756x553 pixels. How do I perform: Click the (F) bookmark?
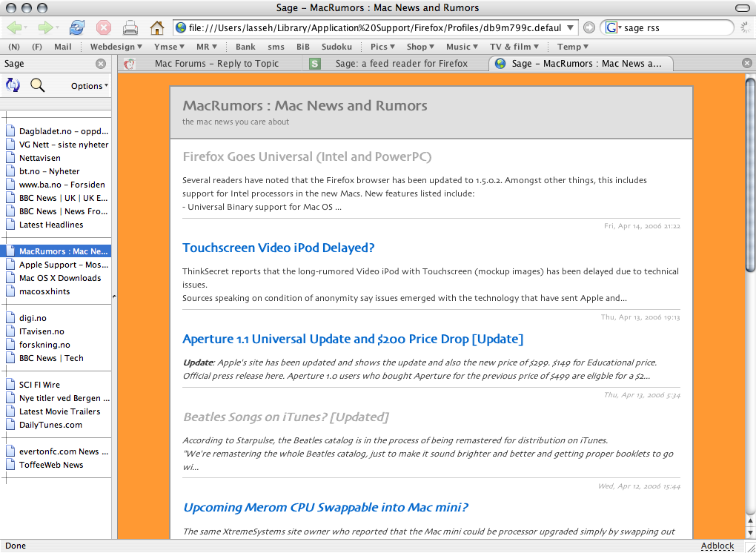[x=37, y=47]
